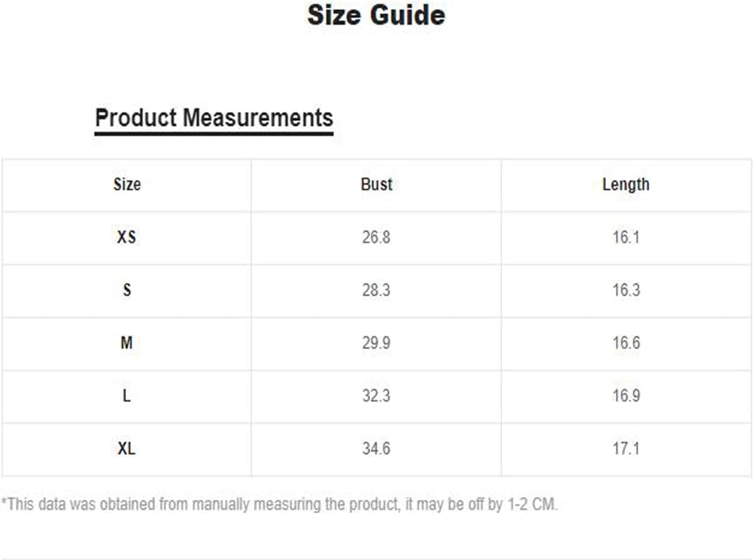Select the S size row label

[127, 290]
